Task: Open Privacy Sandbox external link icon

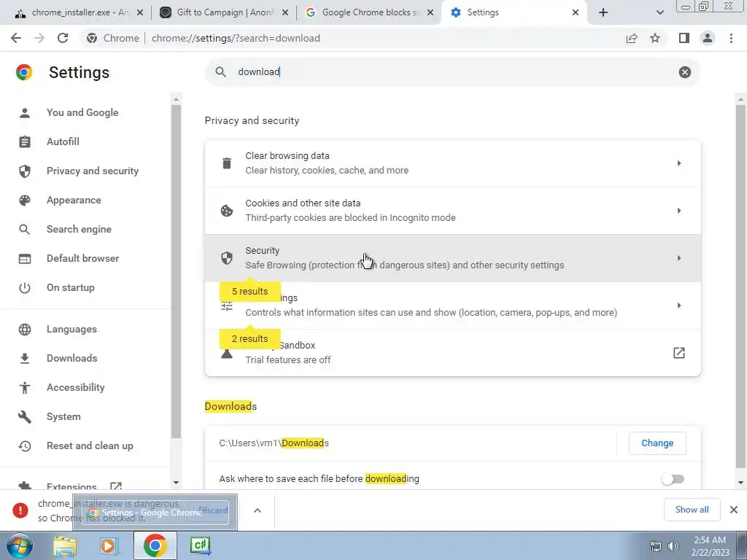Action: click(x=679, y=353)
